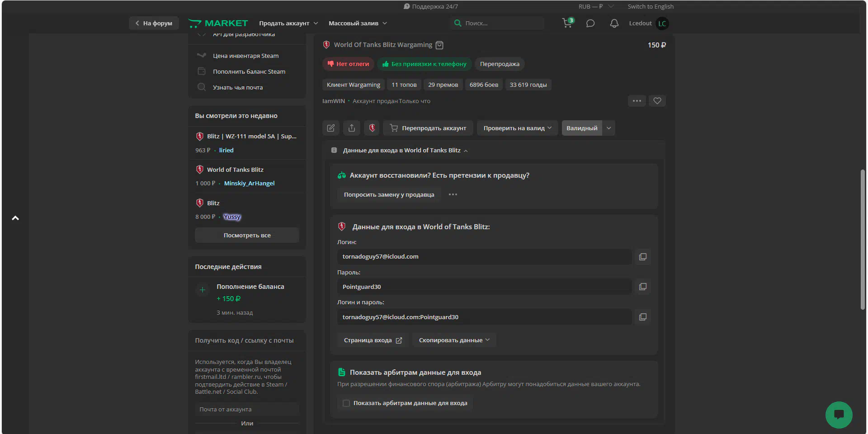Click 11 топов tag
The image size is (868, 434).
click(404, 85)
